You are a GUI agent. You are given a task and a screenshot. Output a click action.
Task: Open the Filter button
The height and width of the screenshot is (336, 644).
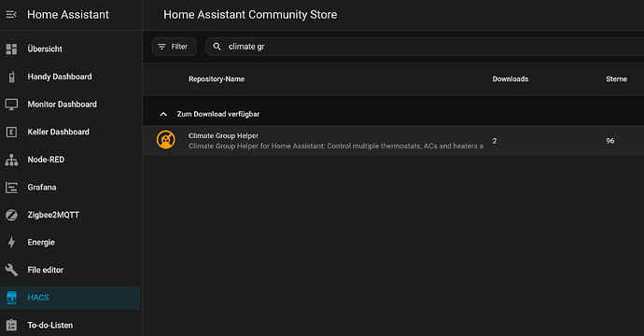(x=175, y=47)
